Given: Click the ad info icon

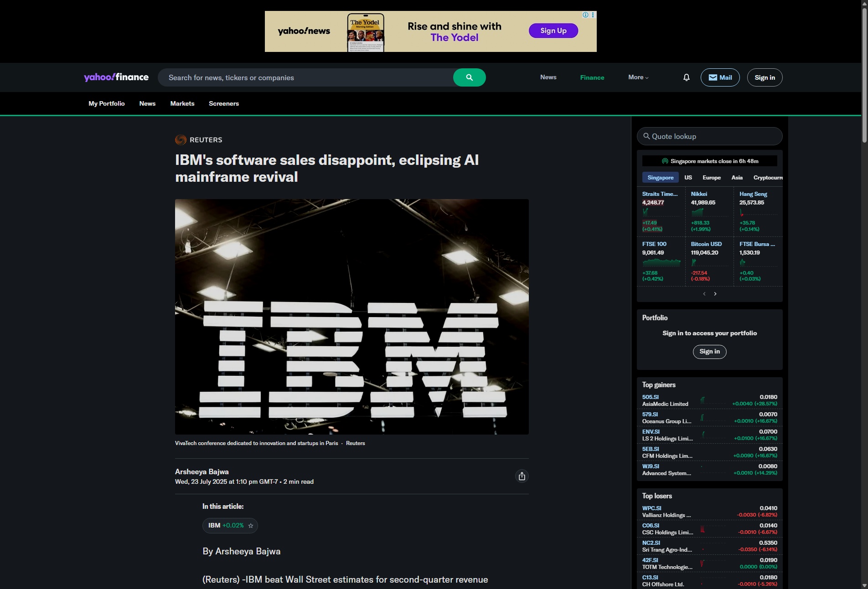Looking at the screenshot, I should (x=585, y=15).
